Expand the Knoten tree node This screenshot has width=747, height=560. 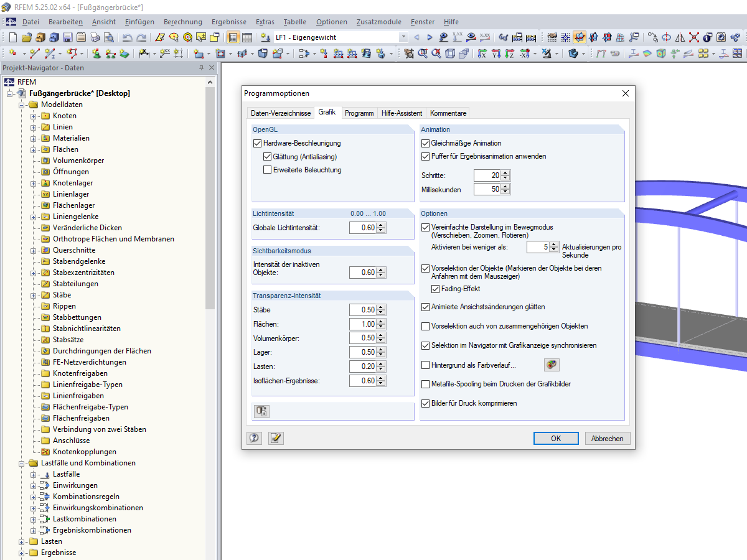(x=34, y=116)
